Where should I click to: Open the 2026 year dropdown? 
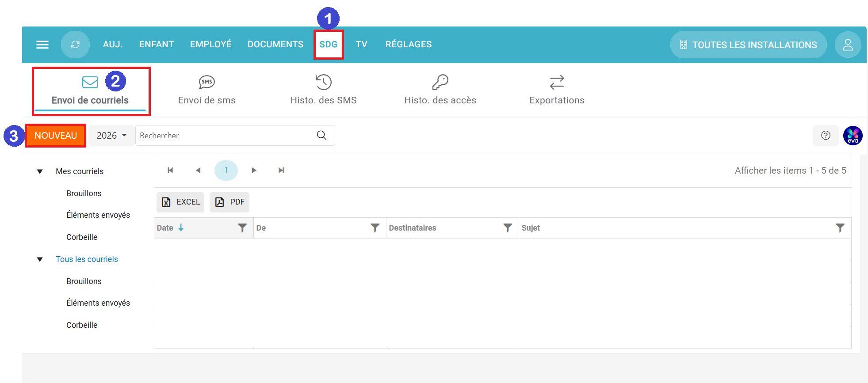[x=111, y=136]
